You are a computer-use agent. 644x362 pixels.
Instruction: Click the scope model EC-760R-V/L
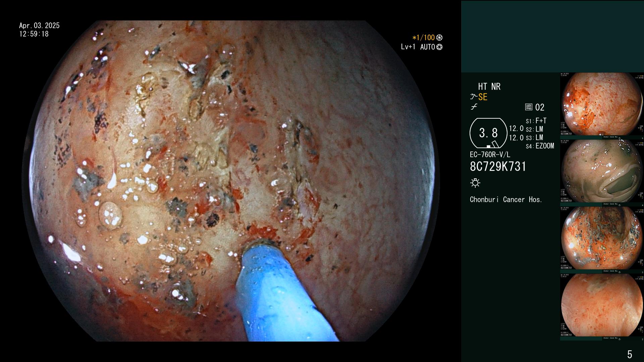pyautogui.click(x=490, y=155)
